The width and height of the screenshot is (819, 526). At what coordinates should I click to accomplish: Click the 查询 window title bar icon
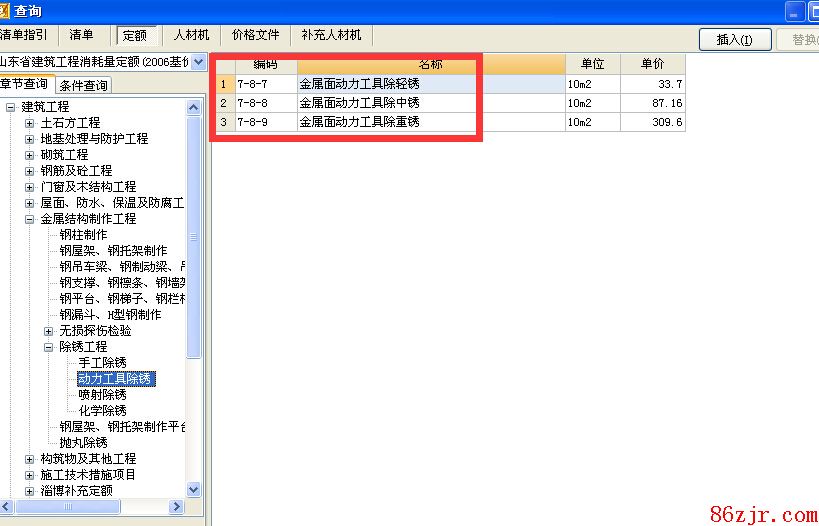(5, 10)
